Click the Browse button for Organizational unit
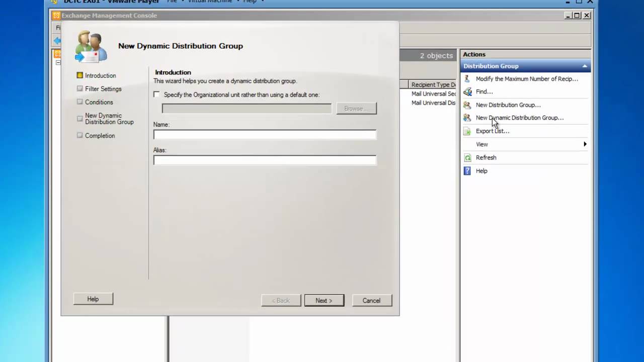The image size is (644, 362). point(356,108)
